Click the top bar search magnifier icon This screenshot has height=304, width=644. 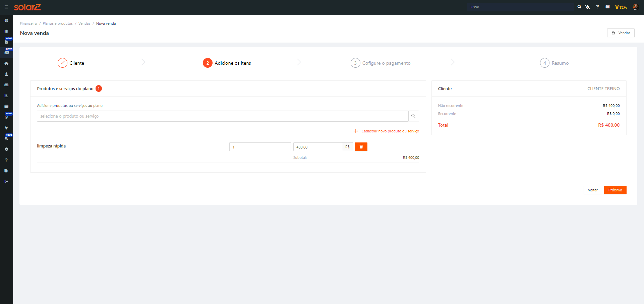click(x=579, y=7)
